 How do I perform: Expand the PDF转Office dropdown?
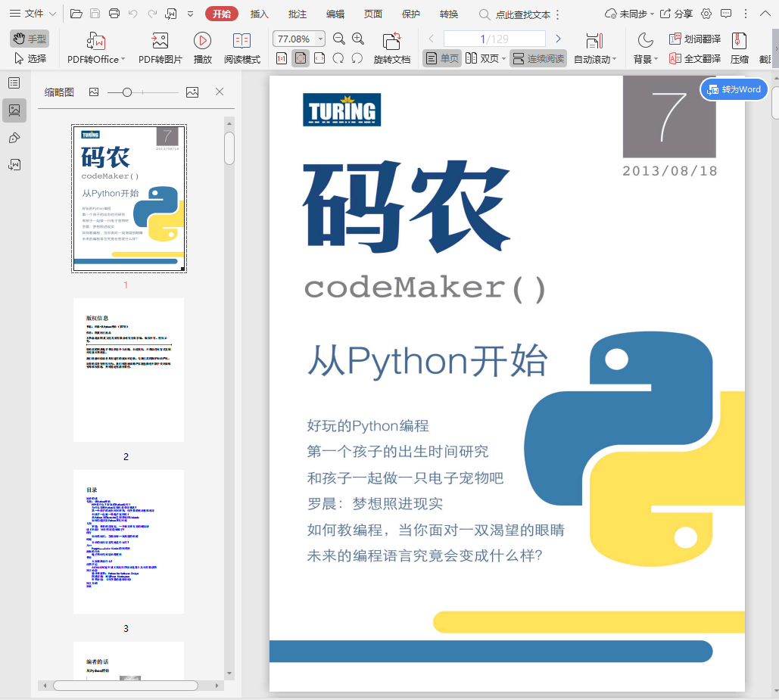(x=123, y=59)
